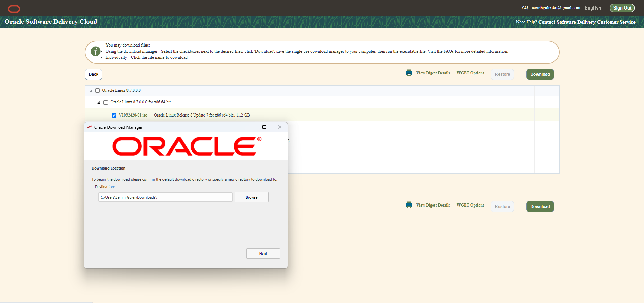
Task: Click the 'Oracle Linux Release 8 Update 7' description text
Action: (202, 115)
